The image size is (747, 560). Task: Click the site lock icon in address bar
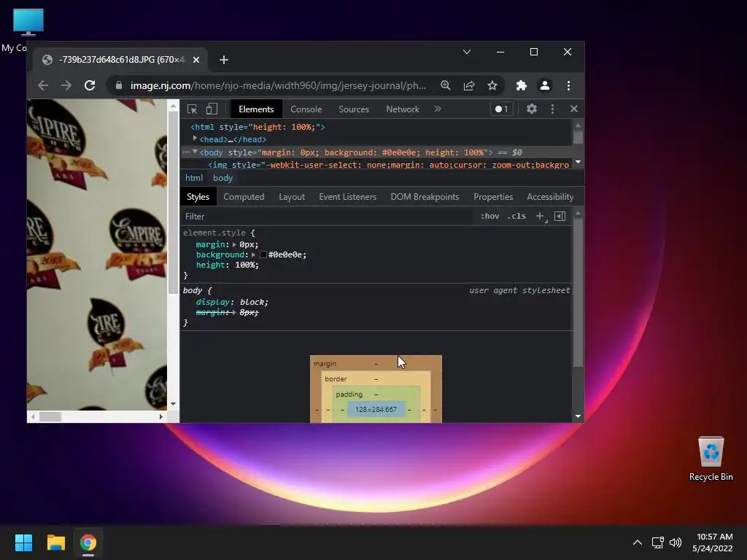(119, 86)
